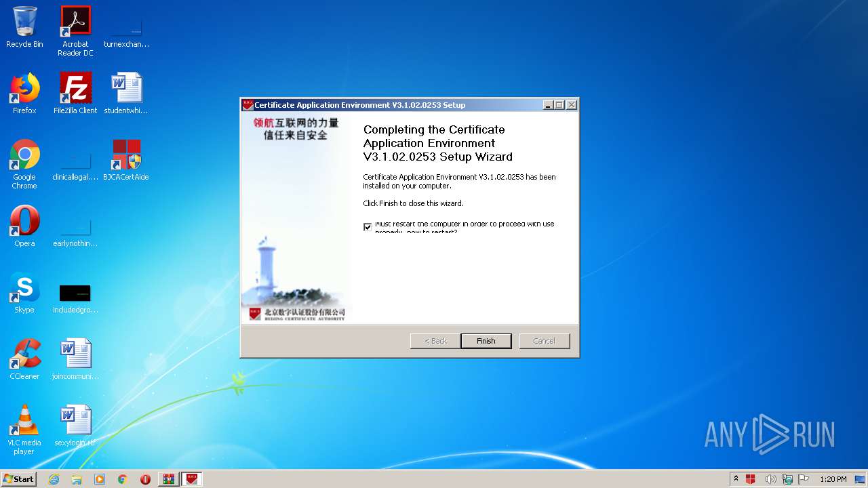This screenshot has width=868, height=488.
Task: Click Show desktop button in taskbar corner
Action: tap(860, 479)
